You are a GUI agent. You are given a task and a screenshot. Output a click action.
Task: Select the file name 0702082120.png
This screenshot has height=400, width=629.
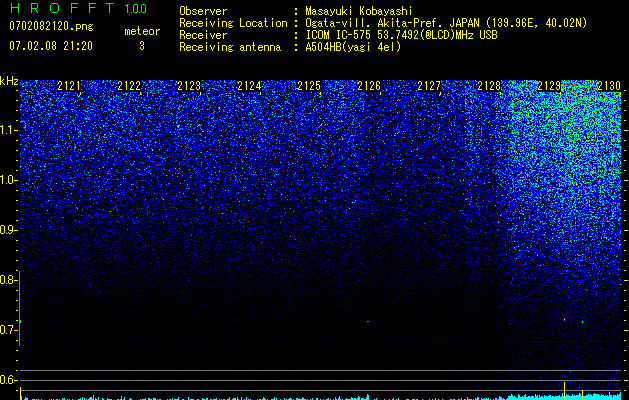click(x=51, y=26)
